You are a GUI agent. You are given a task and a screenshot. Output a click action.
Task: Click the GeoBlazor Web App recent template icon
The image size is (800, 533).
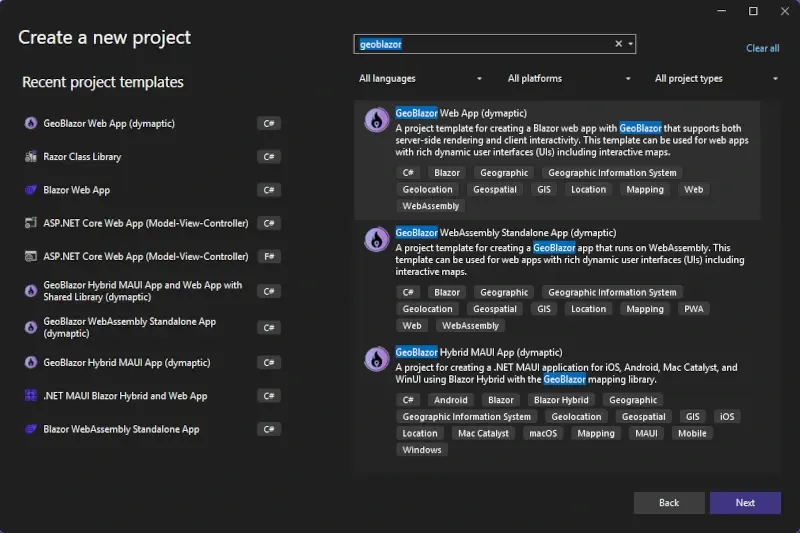[x=31, y=123]
